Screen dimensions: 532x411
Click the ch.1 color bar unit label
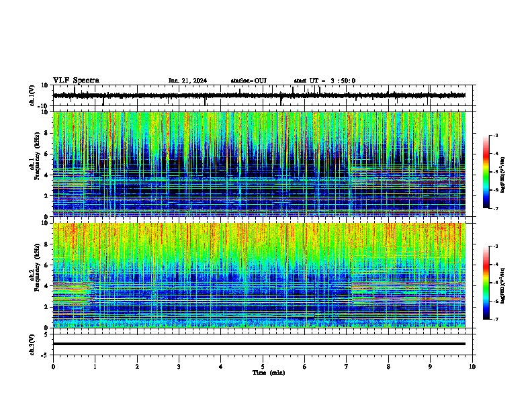(x=503, y=175)
